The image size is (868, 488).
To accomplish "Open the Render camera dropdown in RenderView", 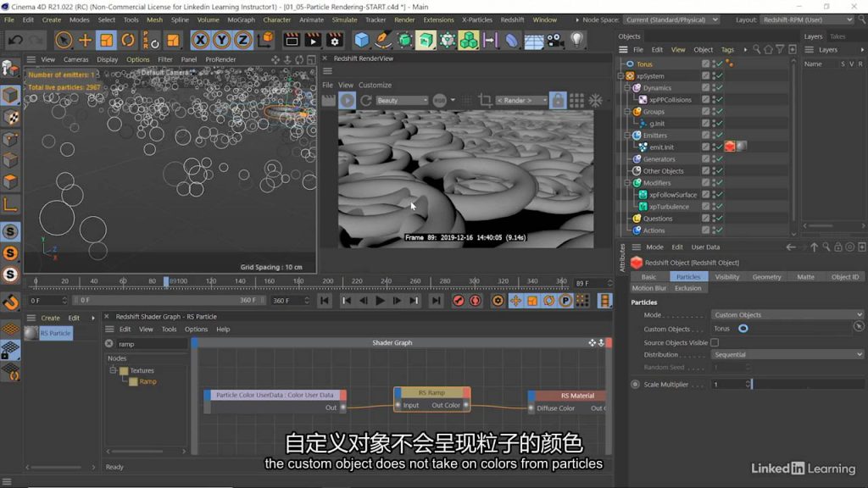I will pyautogui.click(x=521, y=100).
